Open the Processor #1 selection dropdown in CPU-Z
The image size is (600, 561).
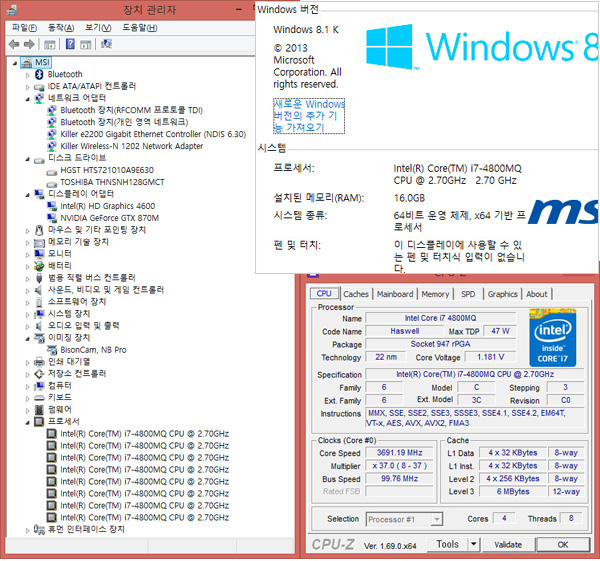pos(437,520)
